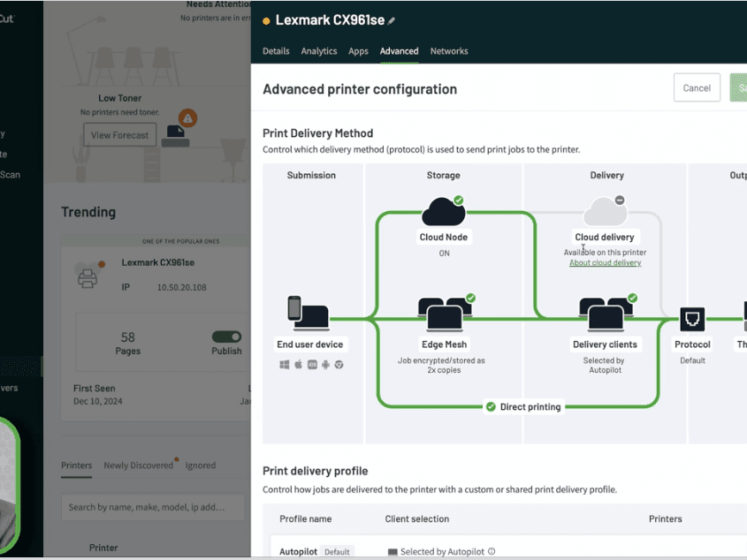Click the Printers column header in profile table
Image resolution: width=747 pixels, height=560 pixels.
tap(665, 518)
